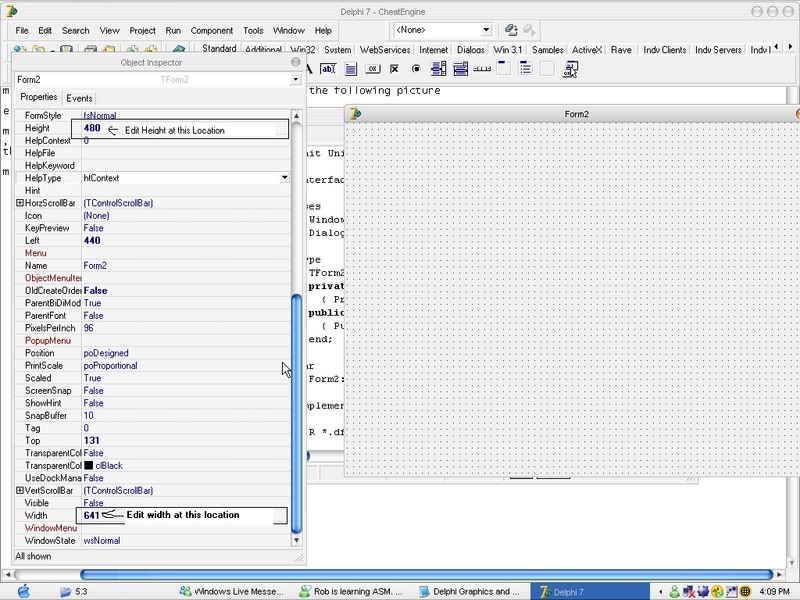Switch to the Dialogs palette tab
This screenshot has height=600, width=800.
[470, 50]
